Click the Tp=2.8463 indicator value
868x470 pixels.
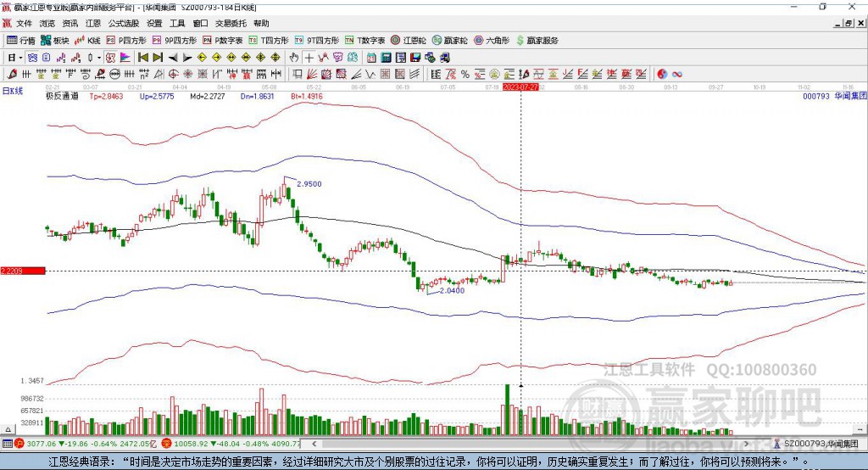click(x=106, y=96)
